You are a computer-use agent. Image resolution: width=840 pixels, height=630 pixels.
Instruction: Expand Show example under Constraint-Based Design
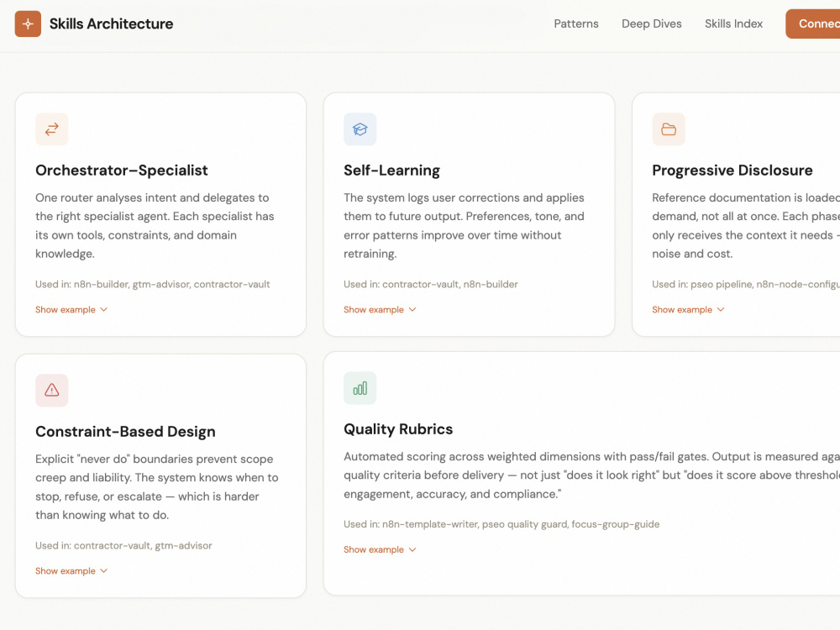[x=71, y=571]
